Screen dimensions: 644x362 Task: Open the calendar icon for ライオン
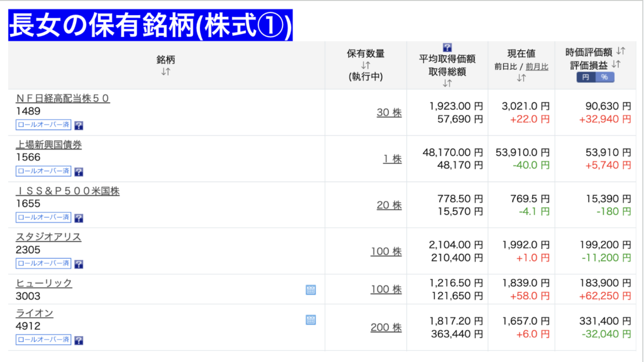[x=311, y=320]
